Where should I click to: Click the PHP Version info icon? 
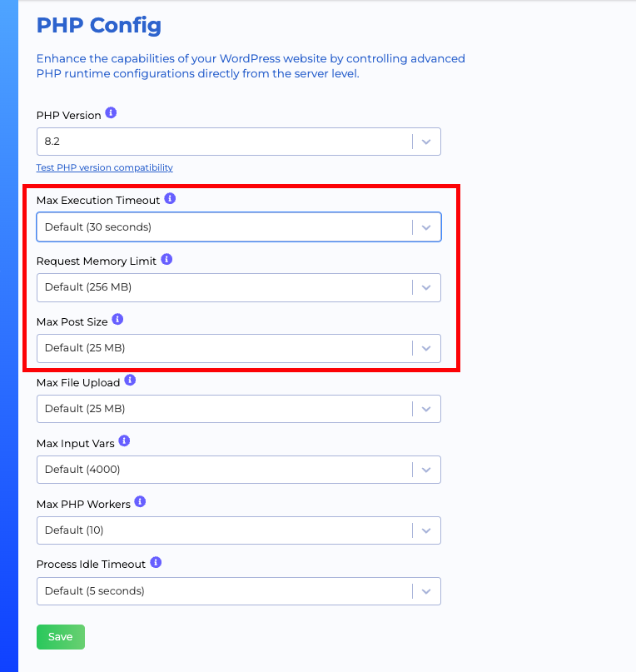110,112
